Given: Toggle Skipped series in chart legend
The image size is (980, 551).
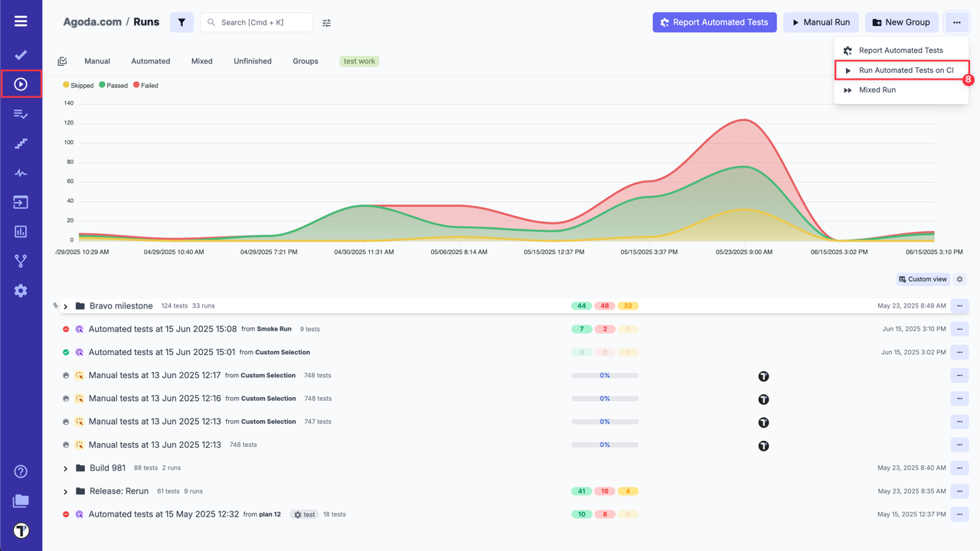Looking at the screenshot, I should click(x=78, y=86).
